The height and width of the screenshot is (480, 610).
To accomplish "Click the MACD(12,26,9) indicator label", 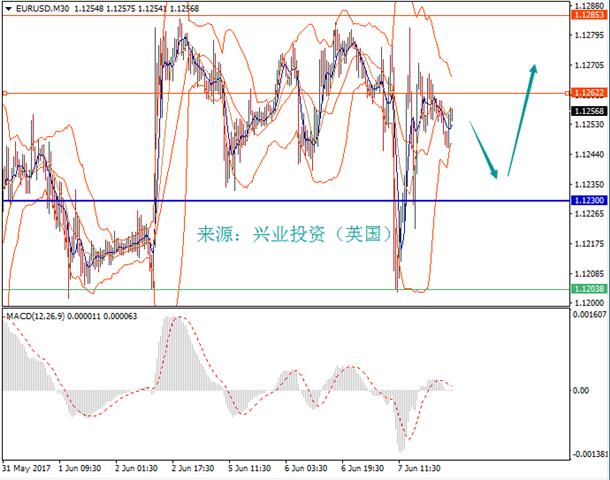I will coord(36,316).
